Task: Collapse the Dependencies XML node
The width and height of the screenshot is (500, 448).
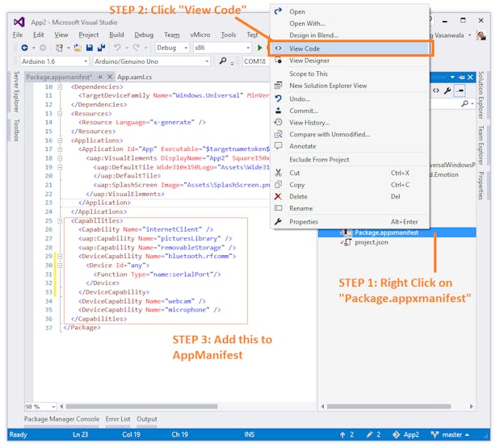Action: pyautogui.click(x=60, y=86)
